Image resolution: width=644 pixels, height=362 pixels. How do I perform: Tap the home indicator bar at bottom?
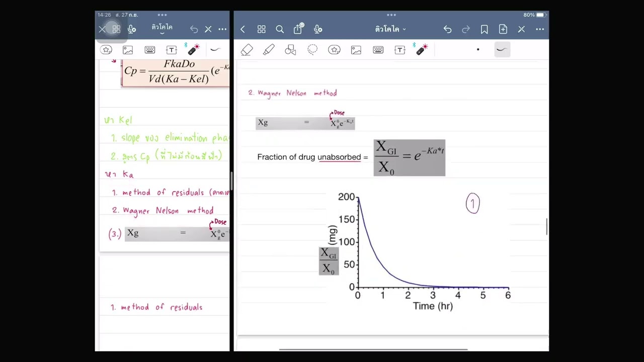[373, 349]
